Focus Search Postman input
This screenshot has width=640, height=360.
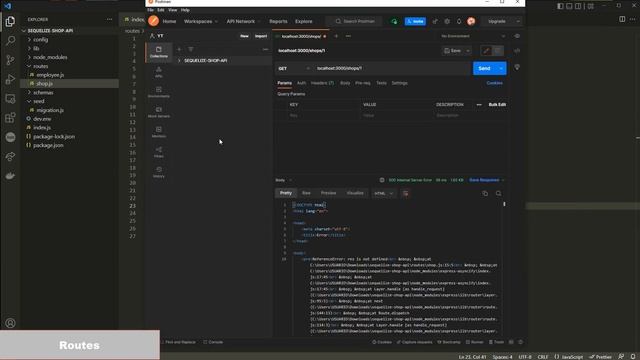[x=355, y=21]
